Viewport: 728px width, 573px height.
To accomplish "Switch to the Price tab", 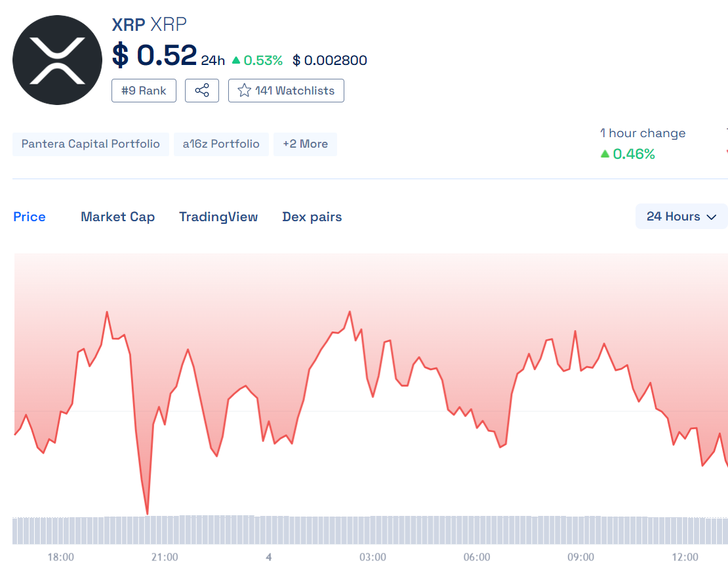I will tap(30, 217).
